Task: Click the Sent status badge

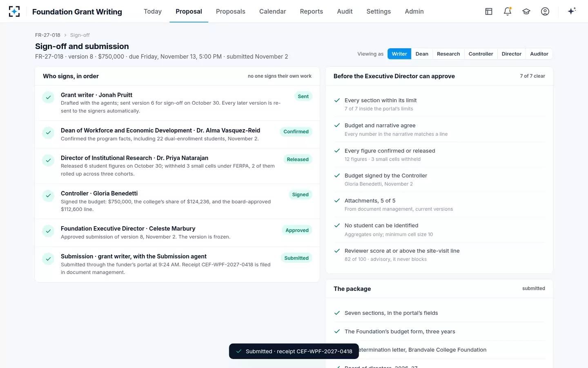Action: [x=303, y=96]
